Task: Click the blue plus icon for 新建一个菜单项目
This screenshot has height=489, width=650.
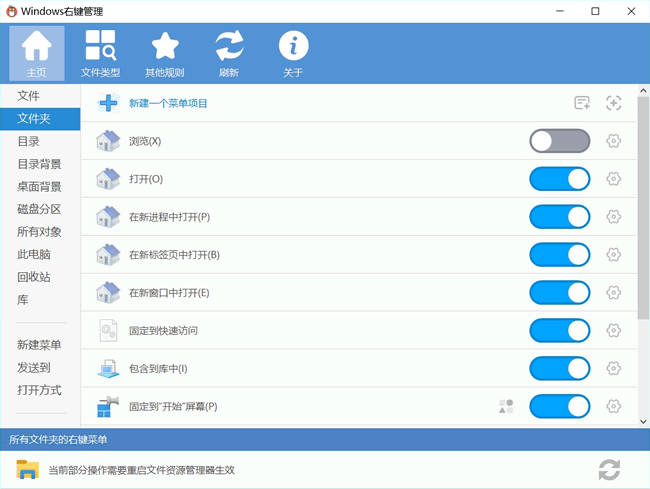Action: click(x=108, y=103)
